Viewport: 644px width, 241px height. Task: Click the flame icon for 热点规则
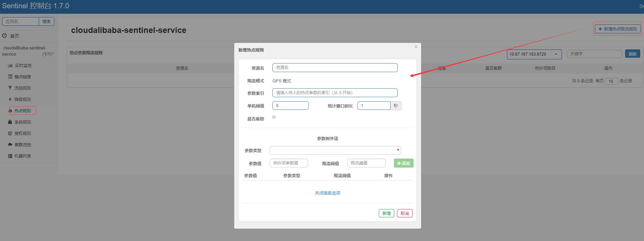click(x=10, y=111)
